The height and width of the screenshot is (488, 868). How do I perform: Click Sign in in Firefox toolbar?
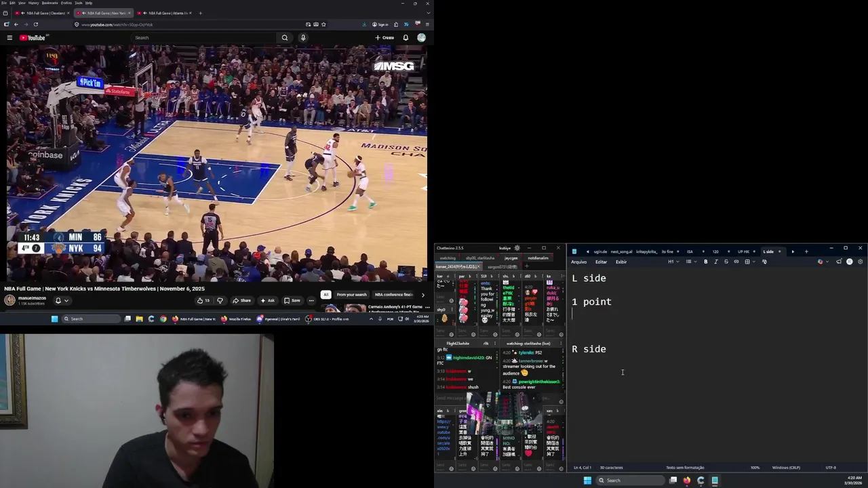(x=380, y=24)
